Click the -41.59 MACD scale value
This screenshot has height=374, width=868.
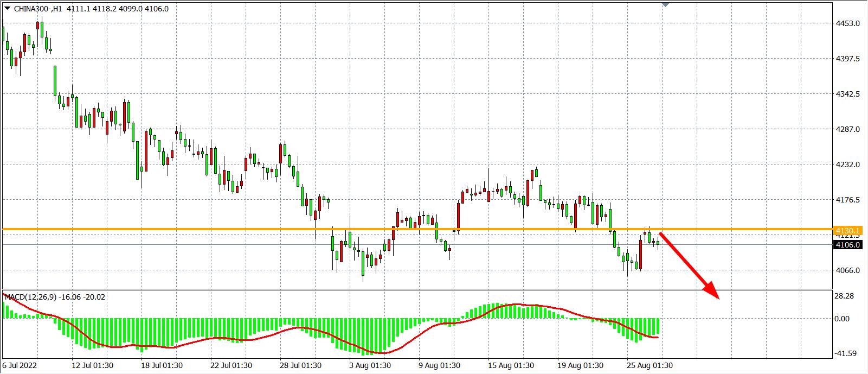(846, 353)
